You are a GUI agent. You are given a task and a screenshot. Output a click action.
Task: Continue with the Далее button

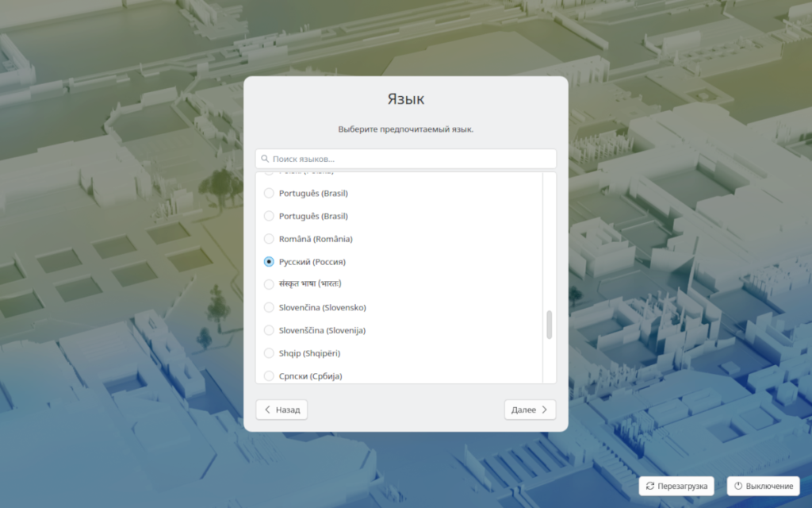(530, 410)
